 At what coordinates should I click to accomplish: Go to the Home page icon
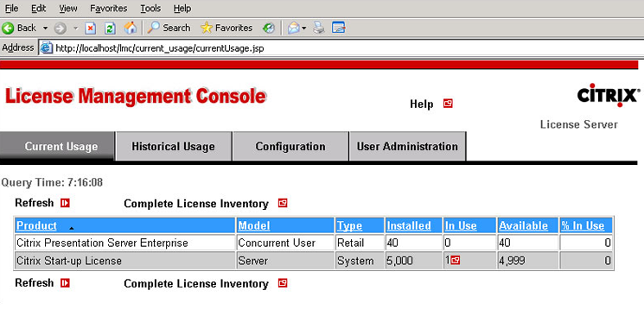tap(131, 28)
